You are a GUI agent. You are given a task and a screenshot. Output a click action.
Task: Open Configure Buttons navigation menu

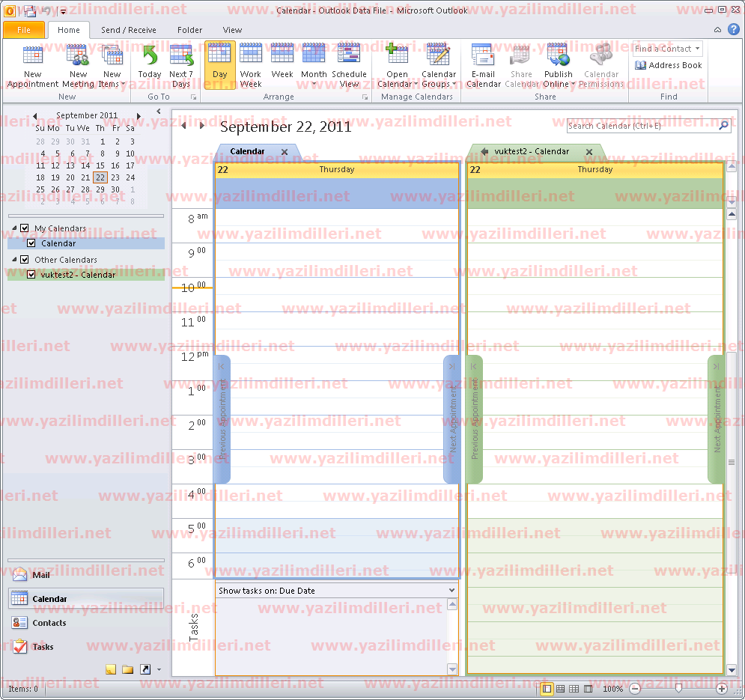(159, 669)
